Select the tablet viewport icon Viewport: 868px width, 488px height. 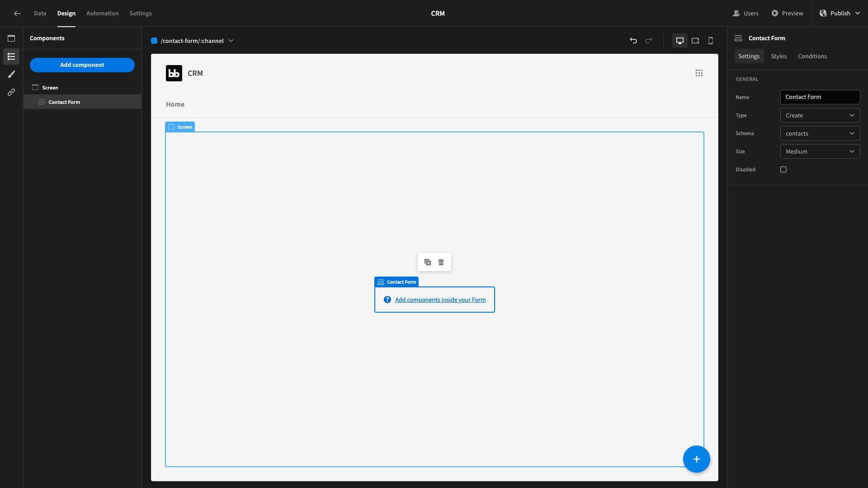click(695, 41)
